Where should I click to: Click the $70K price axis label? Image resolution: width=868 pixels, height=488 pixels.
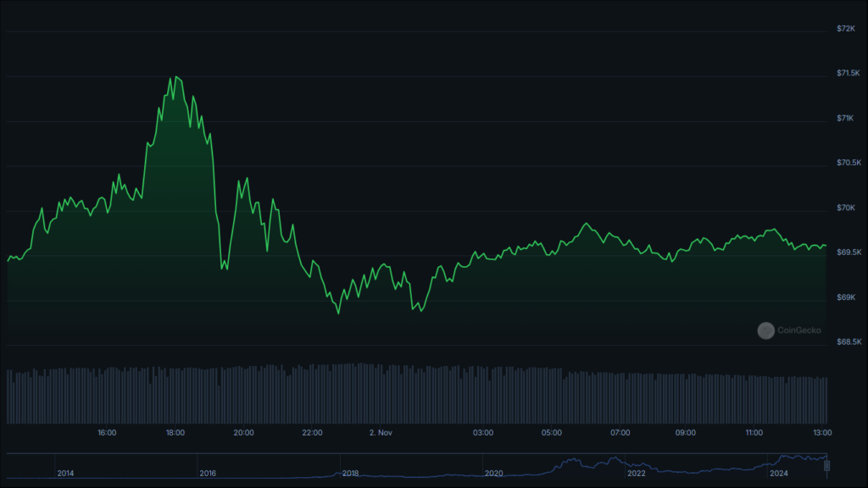click(845, 208)
